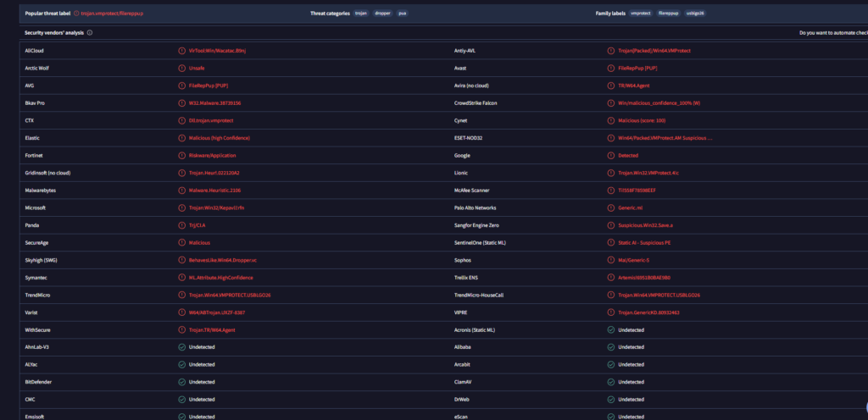The height and width of the screenshot is (420, 868).
Task: Click SecureAge's Malicious alert icon
Action: 181,243
